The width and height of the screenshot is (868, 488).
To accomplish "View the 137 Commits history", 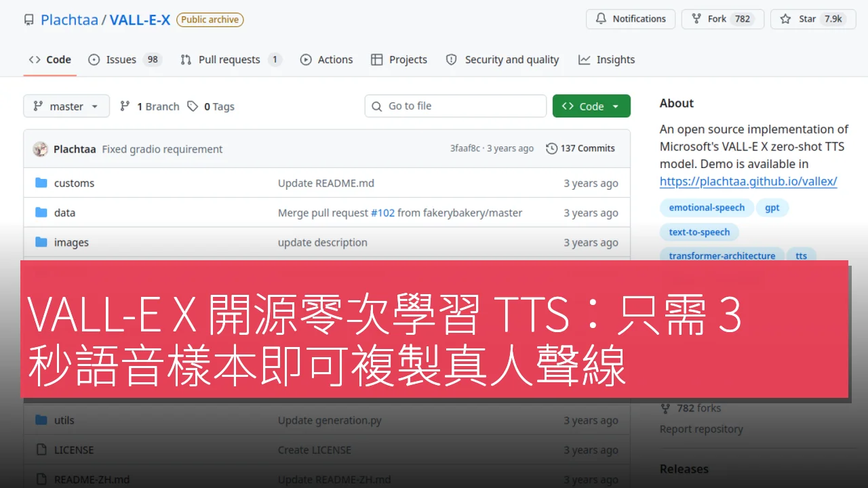I will click(580, 148).
